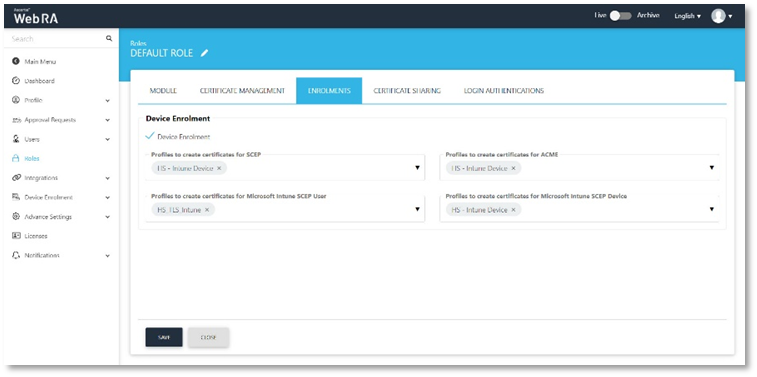Image resolution: width=757 pixels, height=377 pixels.
Task: Click the Main Menu back arrow icon
Action: click(x=15, y=62)
